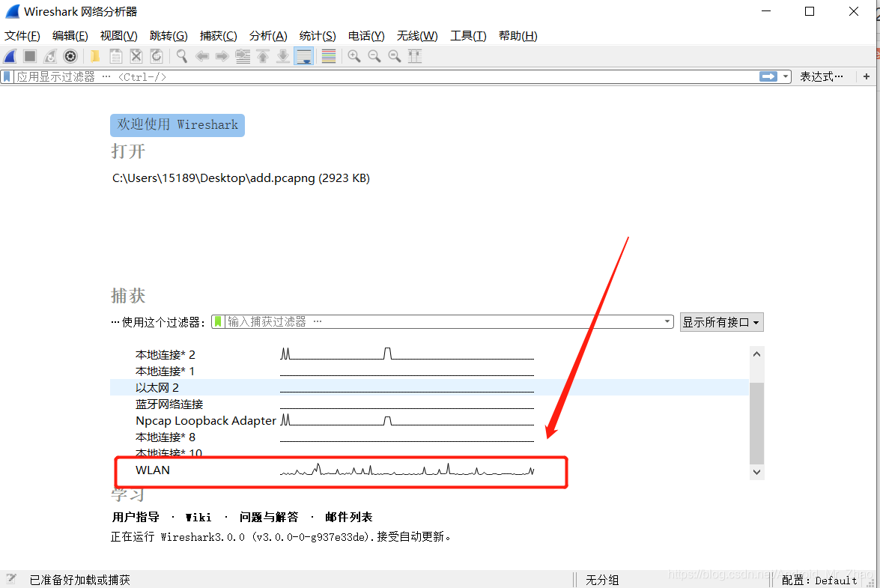Screen dimensions: 880x588
Task: Select the WLAN interface
Action: coord(429,470)
